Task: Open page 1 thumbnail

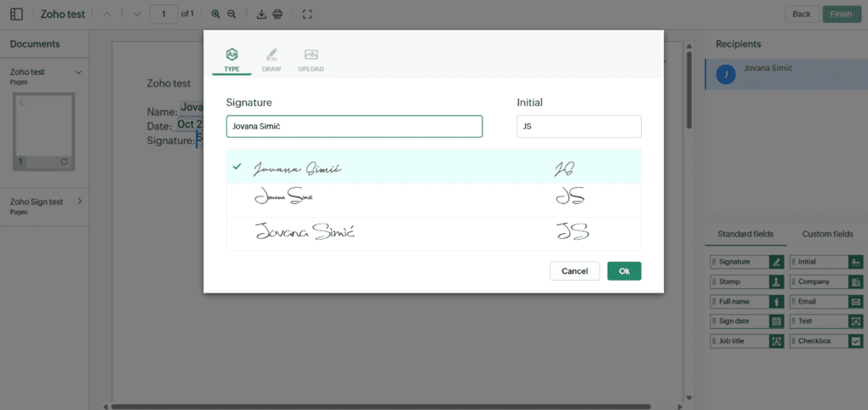Action: tap(43, 131)
